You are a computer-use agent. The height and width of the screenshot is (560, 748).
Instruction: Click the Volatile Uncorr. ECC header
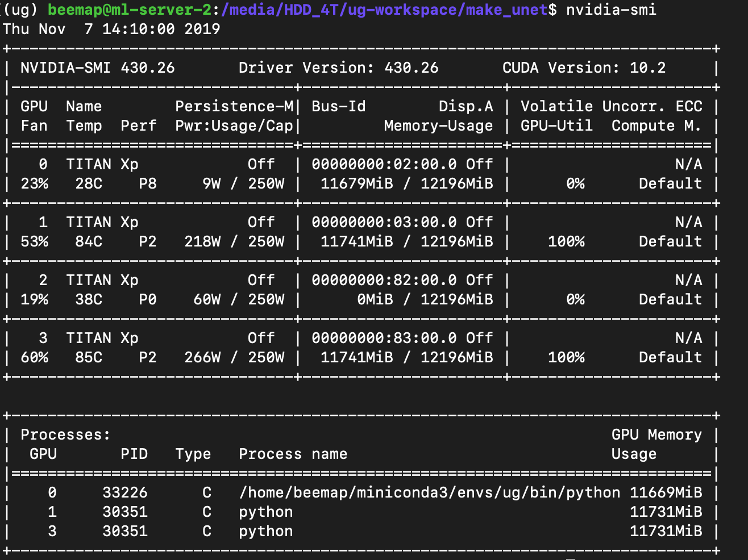[612, 106]
